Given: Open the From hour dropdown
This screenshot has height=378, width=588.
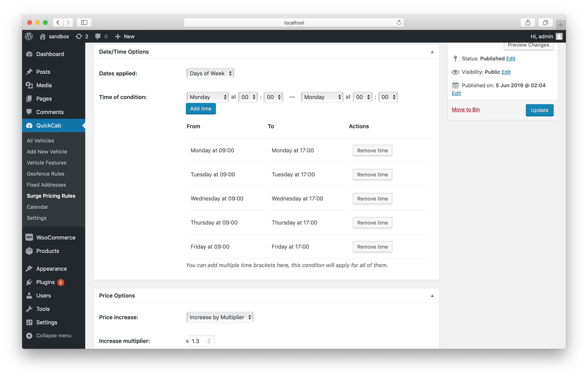Looking at the screenshot, I should (248, 97).
